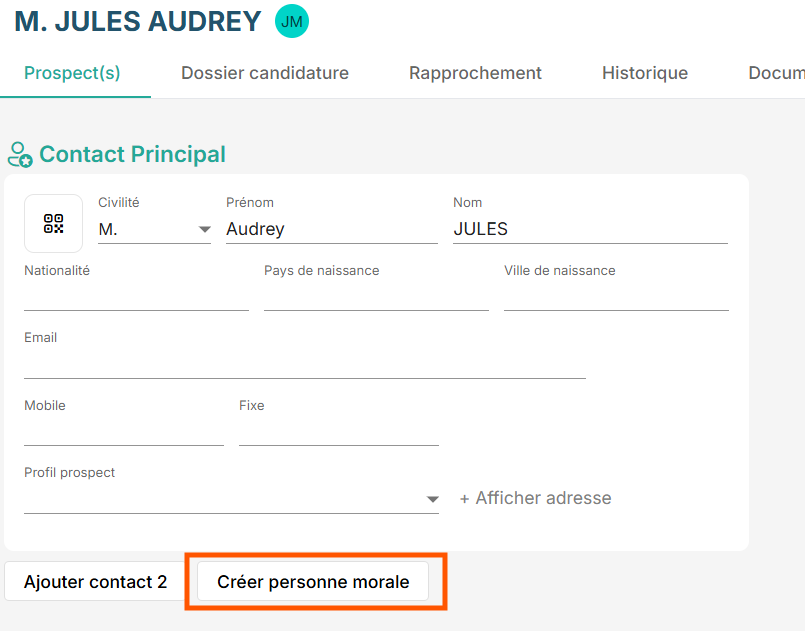This screenshot has width=805, height=631.
Task: Click the JM avatar badge
Action: (x=292, y=22)
